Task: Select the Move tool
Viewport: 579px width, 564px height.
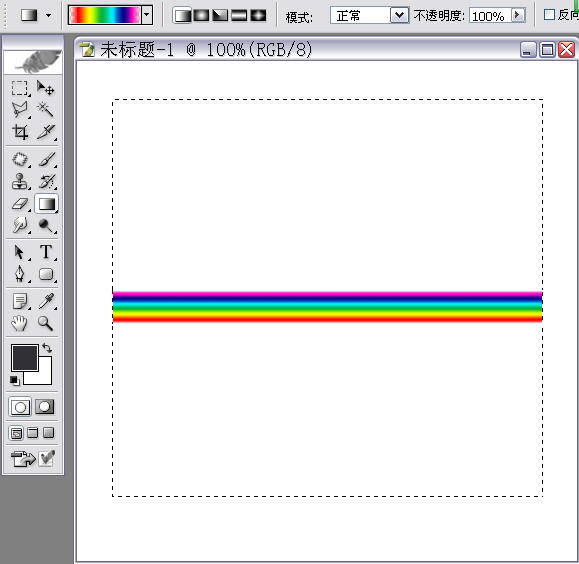Action: (x=45, y=89)
